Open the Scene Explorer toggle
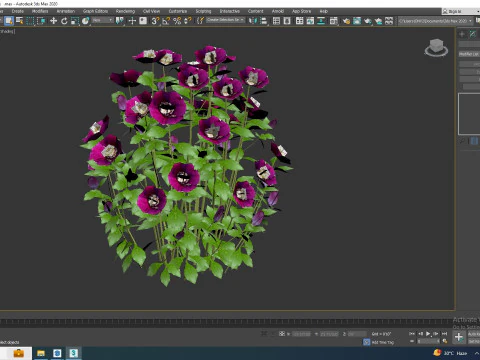The width and height of the screenshot is (480, 360). coord(276,21)
